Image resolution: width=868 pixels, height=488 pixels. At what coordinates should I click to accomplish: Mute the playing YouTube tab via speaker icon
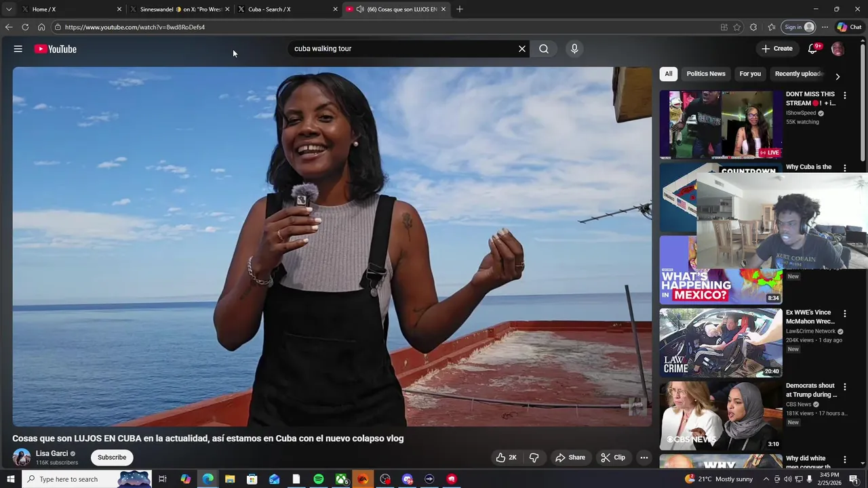pyautogui.click(x=360, y=9)
